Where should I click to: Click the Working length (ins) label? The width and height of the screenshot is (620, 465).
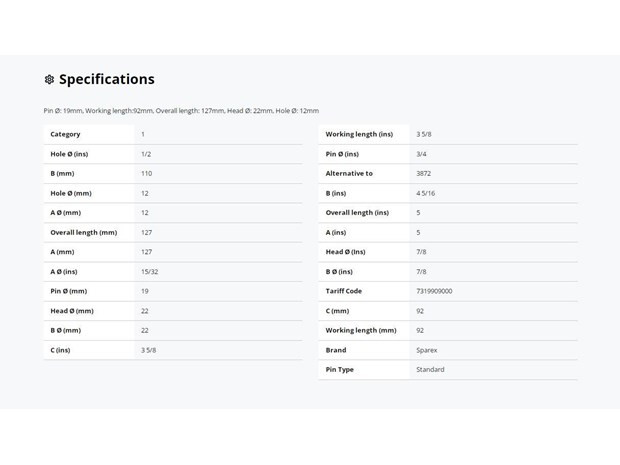359,134
